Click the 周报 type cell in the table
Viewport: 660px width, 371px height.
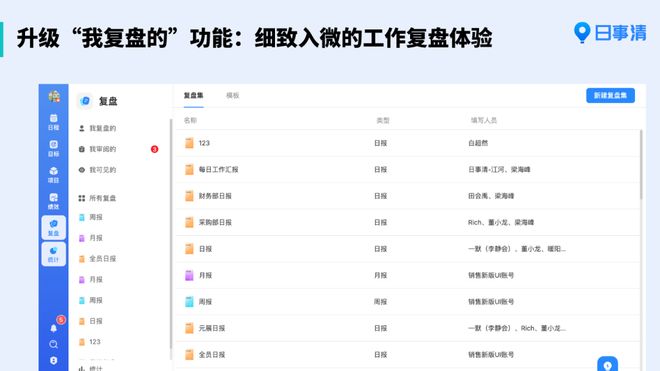click(381, 302)
